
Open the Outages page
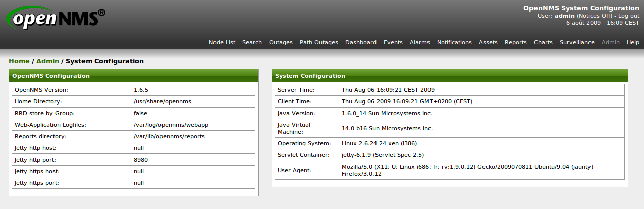coord(281,43)
